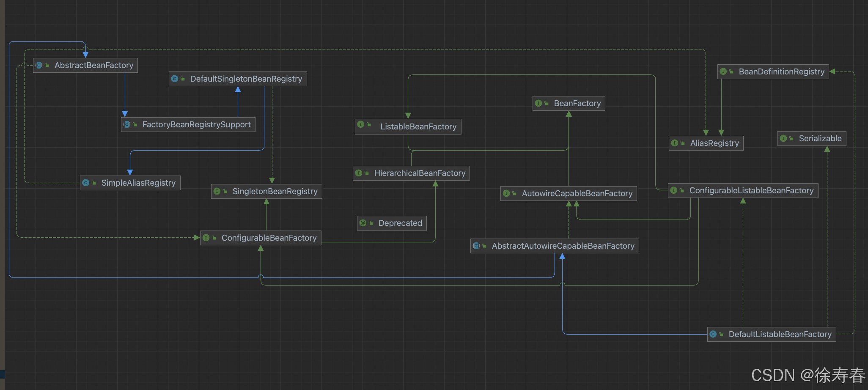Select the AutowireCapableBeanFactory node label
Viewport: 868px width, 390px height.
coord(577,193)
